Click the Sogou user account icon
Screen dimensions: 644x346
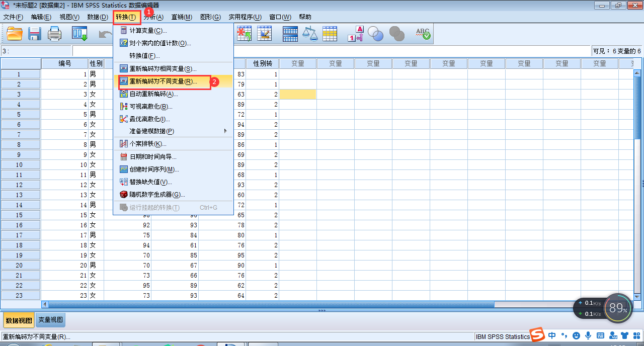(x=613, y=335)
